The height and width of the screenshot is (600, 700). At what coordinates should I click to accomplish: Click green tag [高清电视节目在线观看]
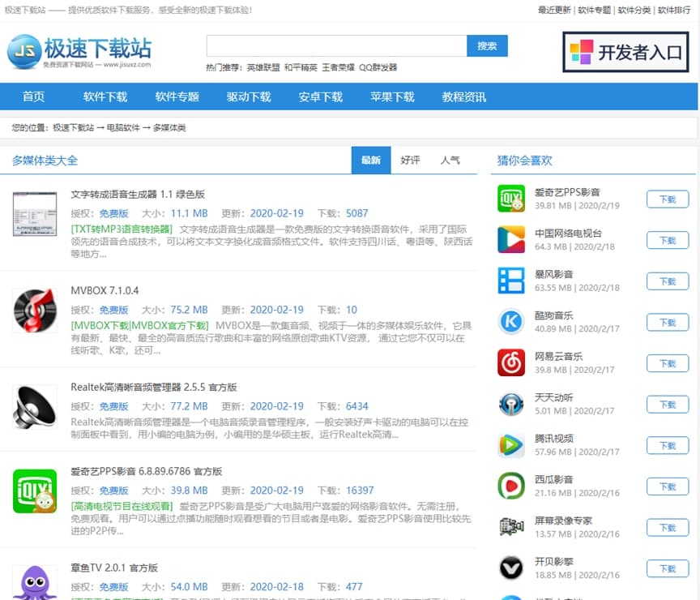[122, 506]
